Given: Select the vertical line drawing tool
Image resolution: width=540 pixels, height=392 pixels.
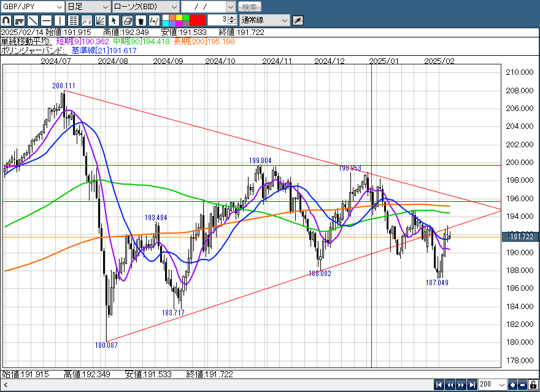Looking at the screenshot, I should (60, 20).
